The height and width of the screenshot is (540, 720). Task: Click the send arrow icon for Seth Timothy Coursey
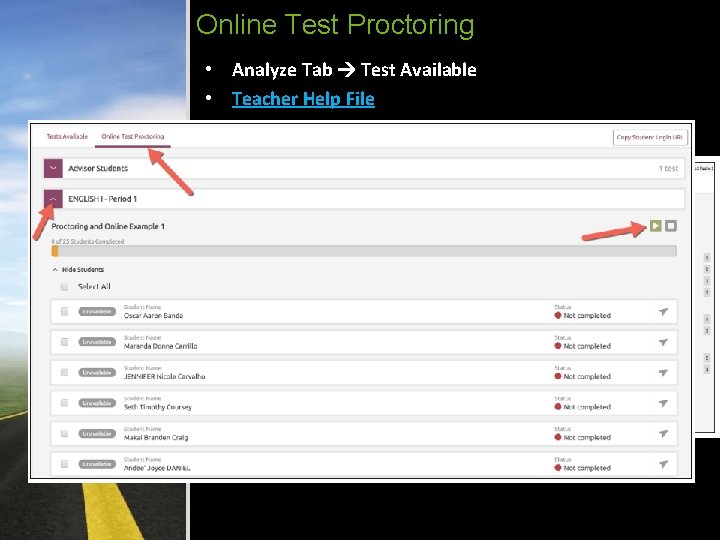[663, 403]
